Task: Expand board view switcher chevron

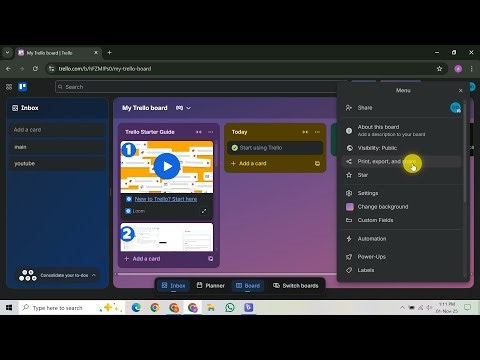Action: point(188,108)
